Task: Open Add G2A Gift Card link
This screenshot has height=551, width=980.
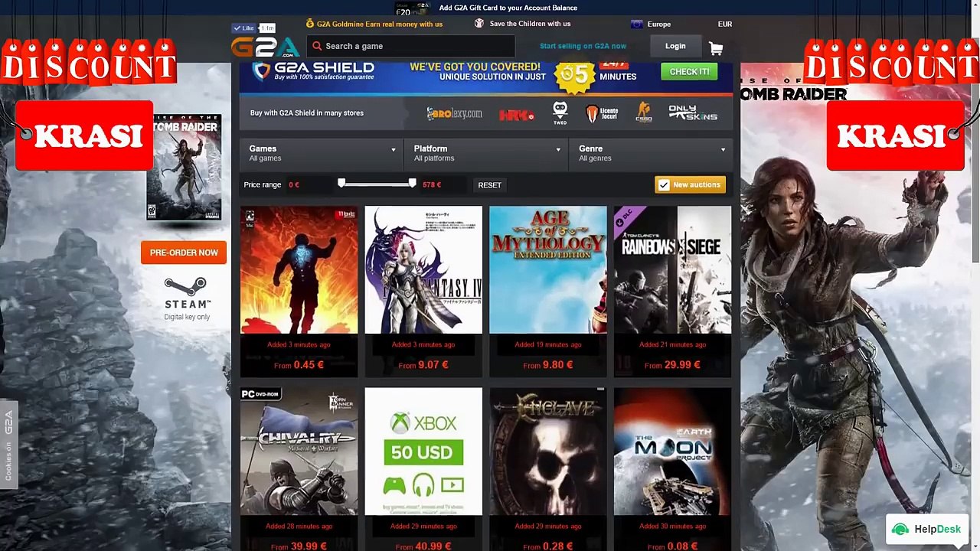Action: pos(508,8)
